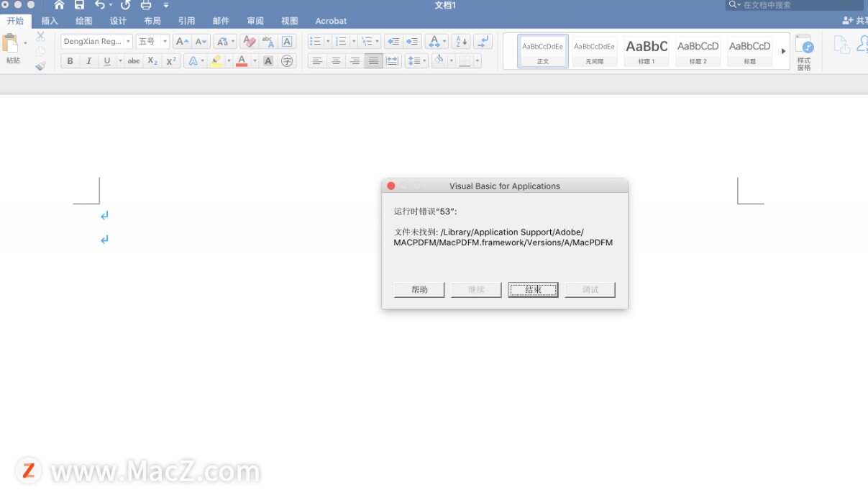The height and width of the screenshot is (490, 868).
Task: Toggle underline formatting
Action: [107, 61]
